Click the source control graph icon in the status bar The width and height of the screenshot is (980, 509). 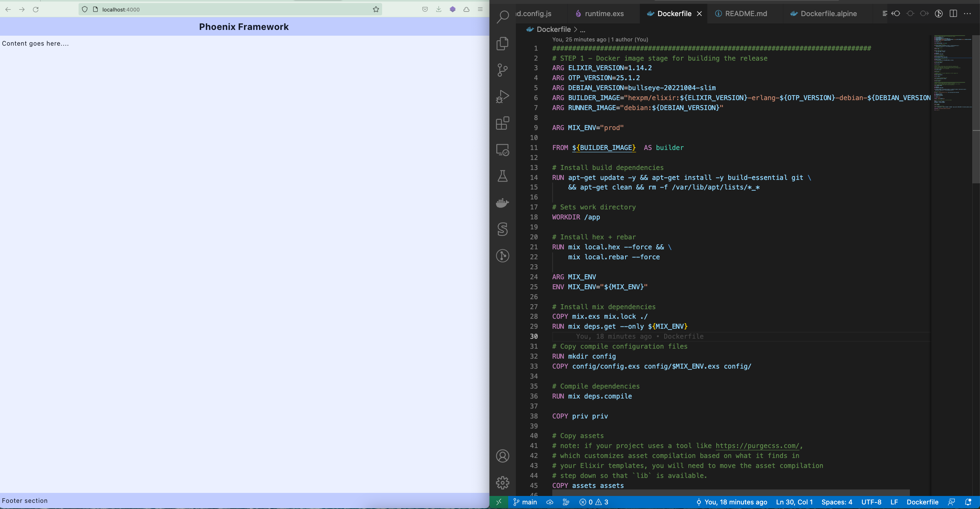pos(566,502)
